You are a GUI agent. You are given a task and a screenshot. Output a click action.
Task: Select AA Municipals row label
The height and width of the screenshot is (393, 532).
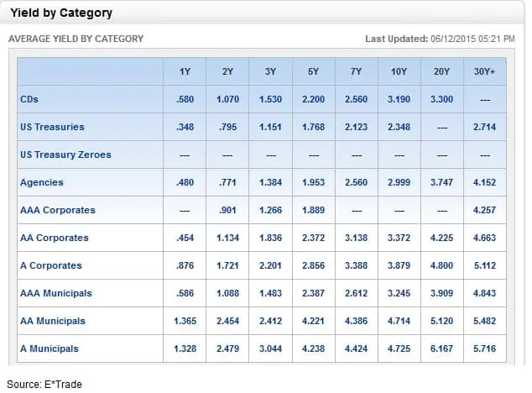tap(53, 321)
